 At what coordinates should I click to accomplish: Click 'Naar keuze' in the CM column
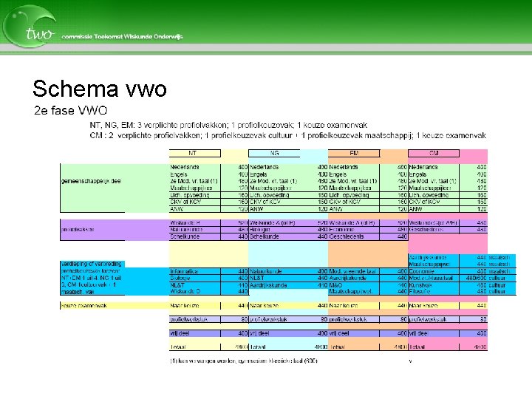pyautogui.click(x=423, y=306)
